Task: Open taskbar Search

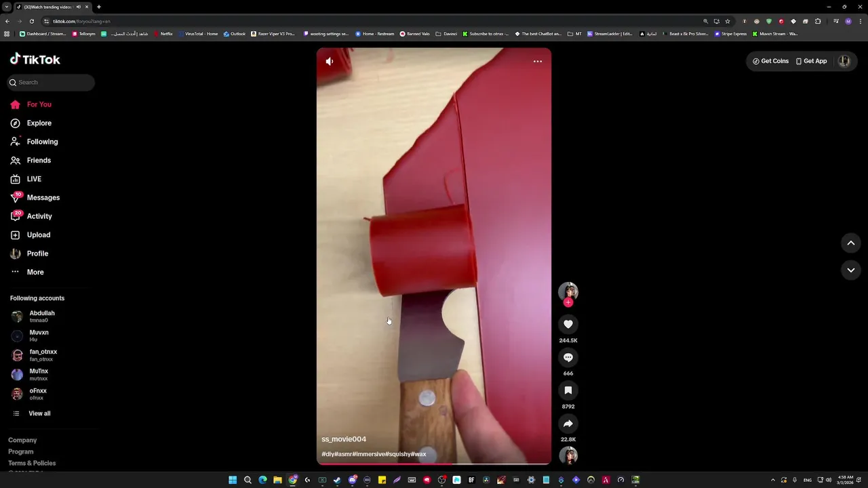Action: (x=248, y=480)
